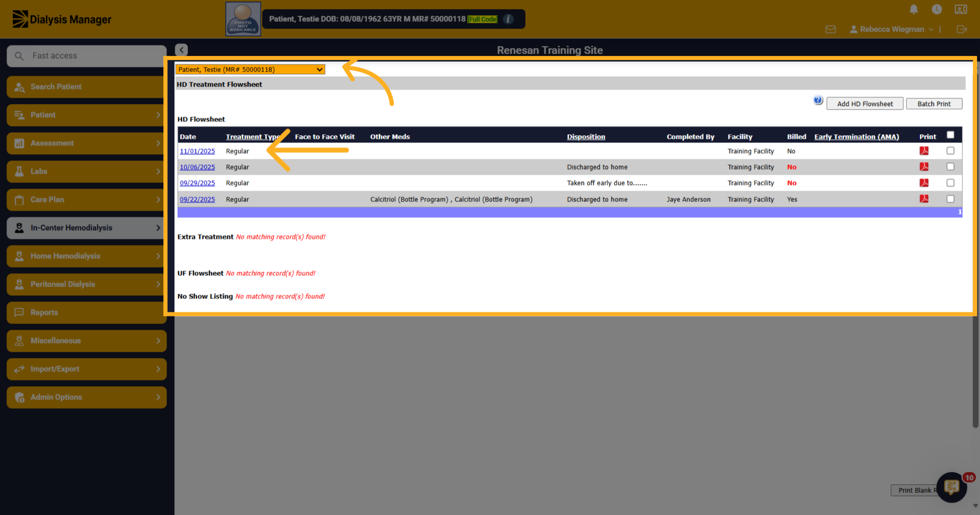980x515 pixels.
Task: Check the print box for 10/06/2025
Action: tap(951, 167)
